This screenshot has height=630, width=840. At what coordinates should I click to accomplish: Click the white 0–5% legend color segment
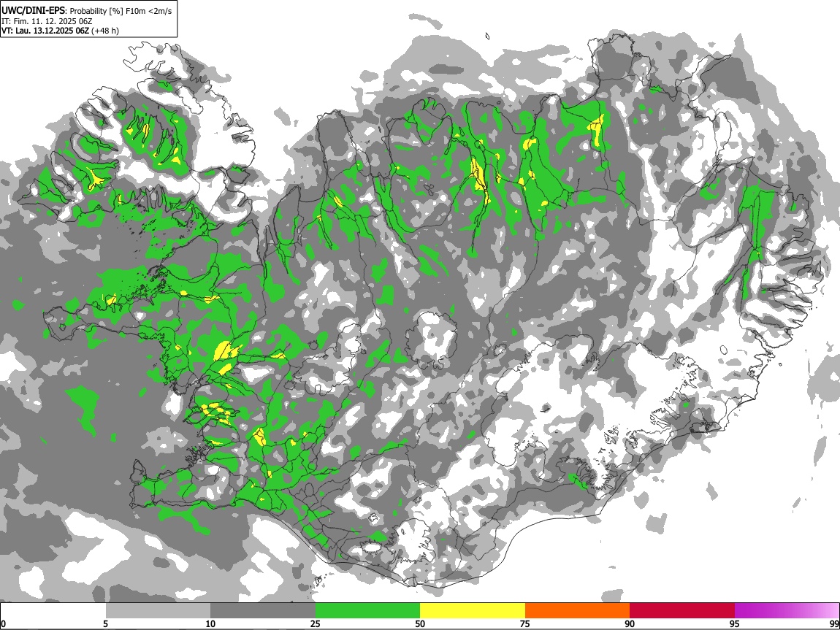53,610
